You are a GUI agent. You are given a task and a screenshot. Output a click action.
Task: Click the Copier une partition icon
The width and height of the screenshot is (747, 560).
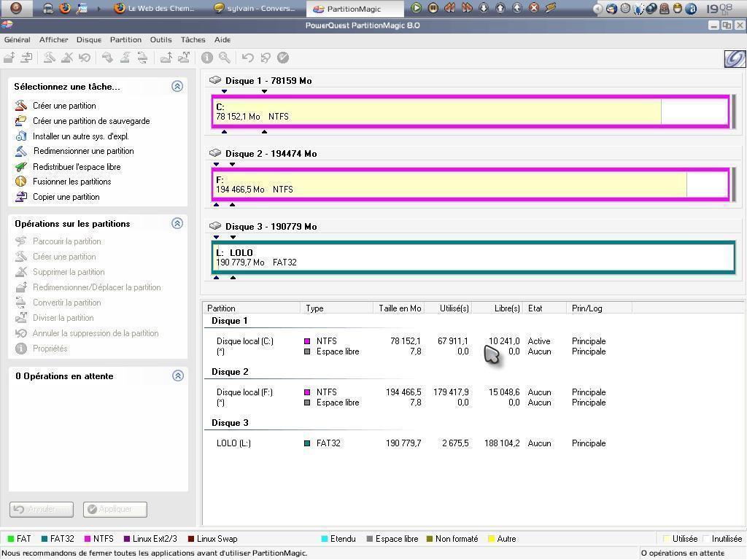(x=21, y=197)
